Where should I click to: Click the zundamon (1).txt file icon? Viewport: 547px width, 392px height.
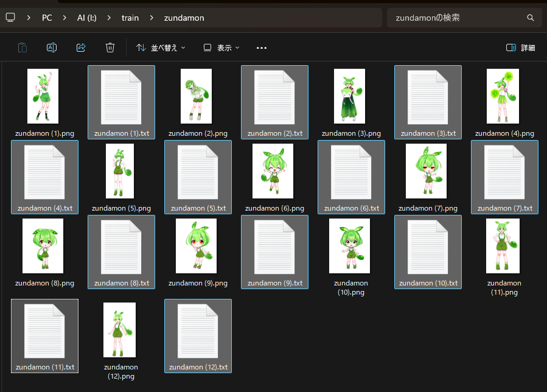coord(121,97)
